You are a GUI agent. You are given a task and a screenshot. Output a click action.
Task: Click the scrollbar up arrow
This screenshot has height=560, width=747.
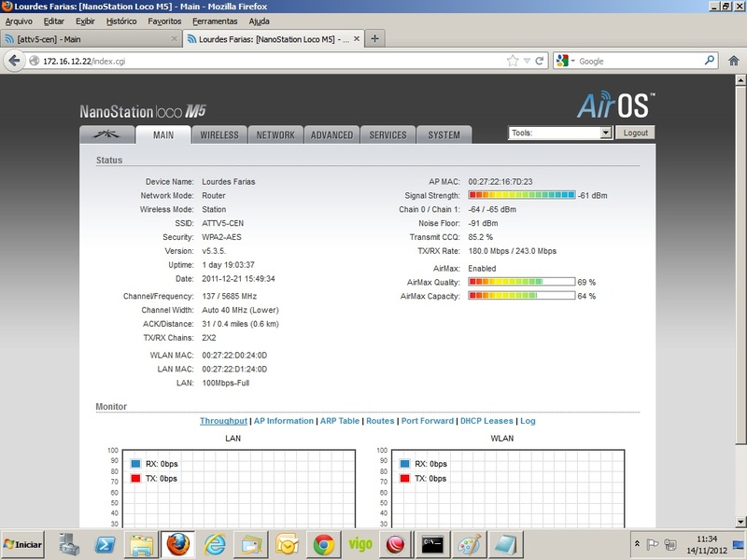pyautogui.click(x=740, y=80)
